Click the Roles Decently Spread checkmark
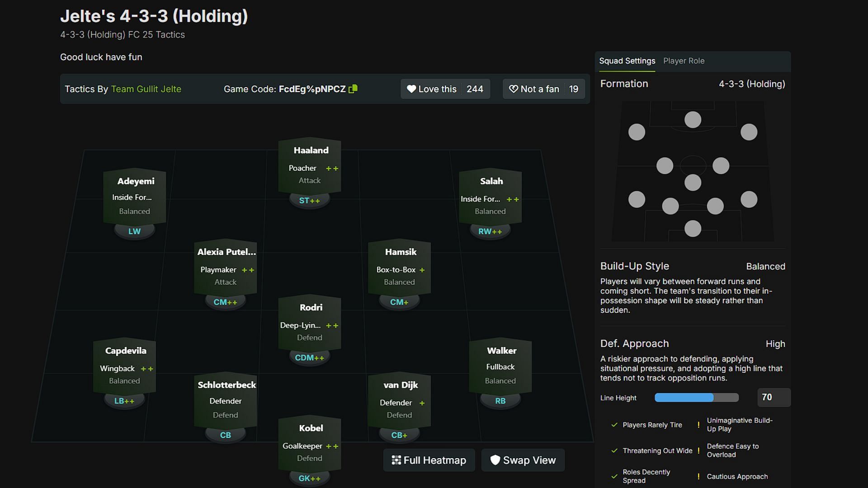The height and width of the screenshot is (488, 868). 614,476
